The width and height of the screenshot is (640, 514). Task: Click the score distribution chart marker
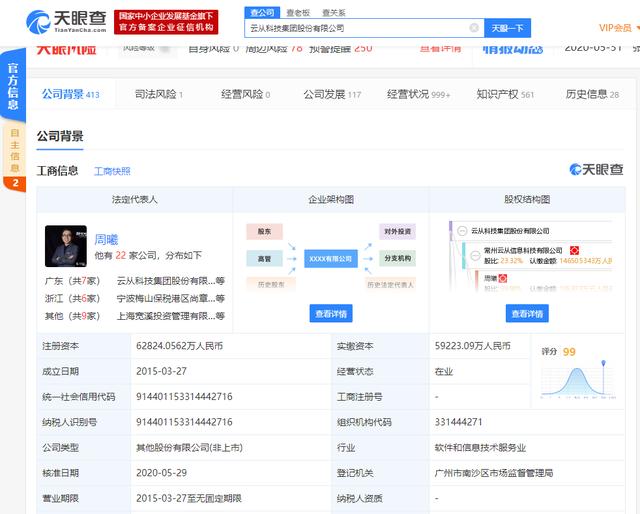603,363
